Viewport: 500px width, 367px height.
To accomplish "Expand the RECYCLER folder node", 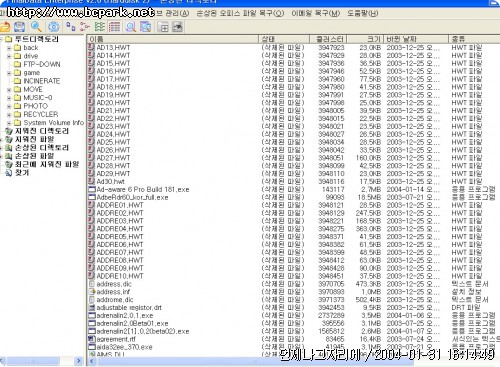I will (x=9, y=115).
